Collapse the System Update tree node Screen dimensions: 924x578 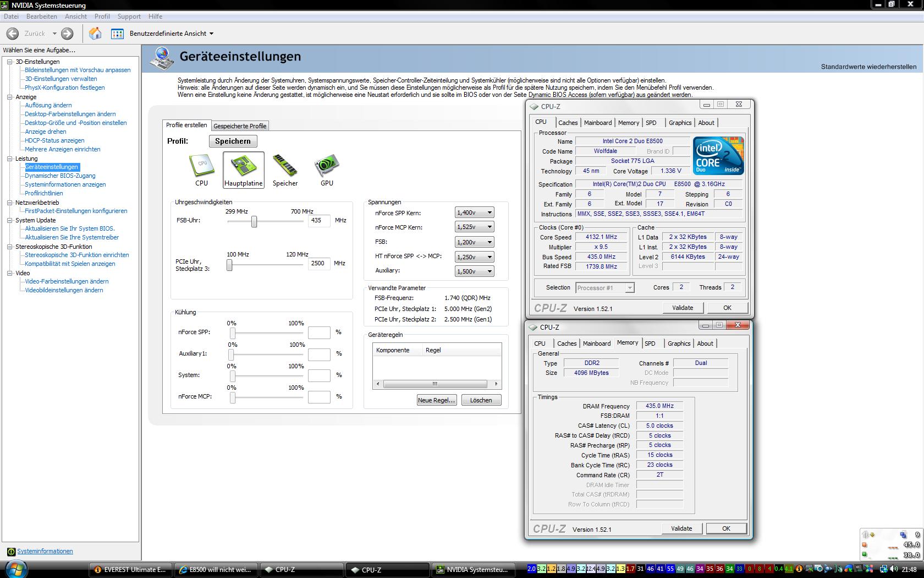coord(10,220)
